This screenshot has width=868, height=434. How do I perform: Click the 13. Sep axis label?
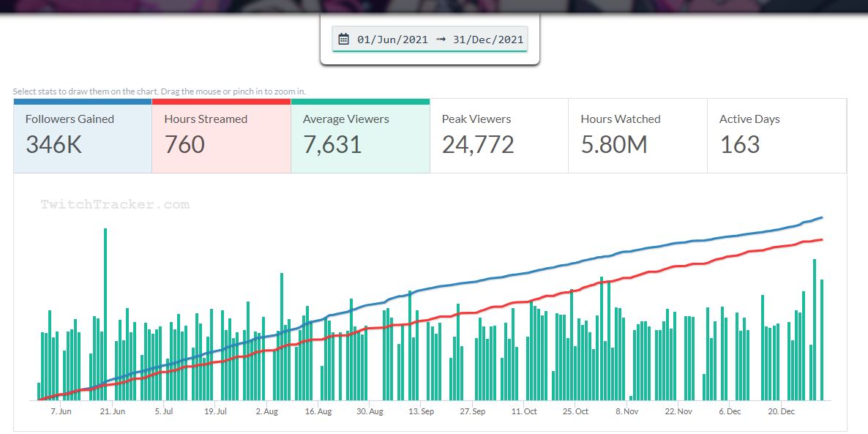[x=421, y=411]
